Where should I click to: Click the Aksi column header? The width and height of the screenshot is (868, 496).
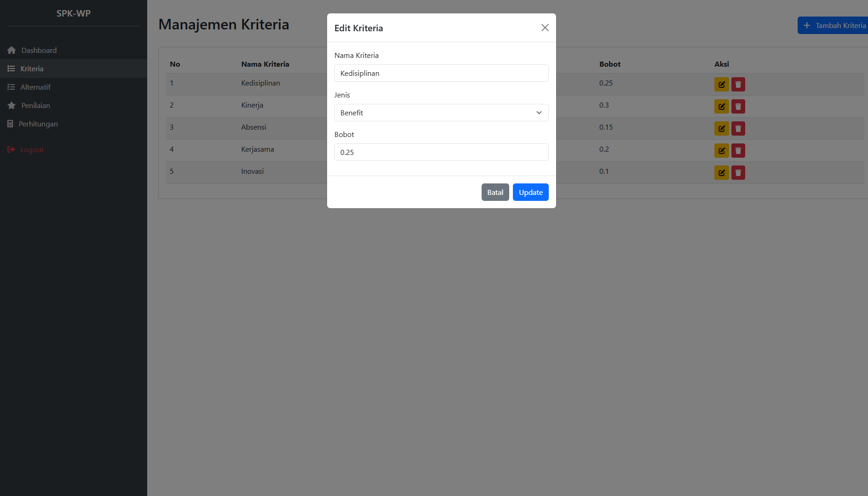coord(721,64)
